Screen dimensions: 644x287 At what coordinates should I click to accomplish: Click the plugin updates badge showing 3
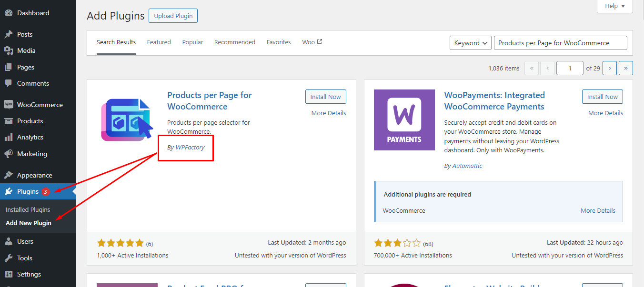pyautogui.click(x=46, y=192)
